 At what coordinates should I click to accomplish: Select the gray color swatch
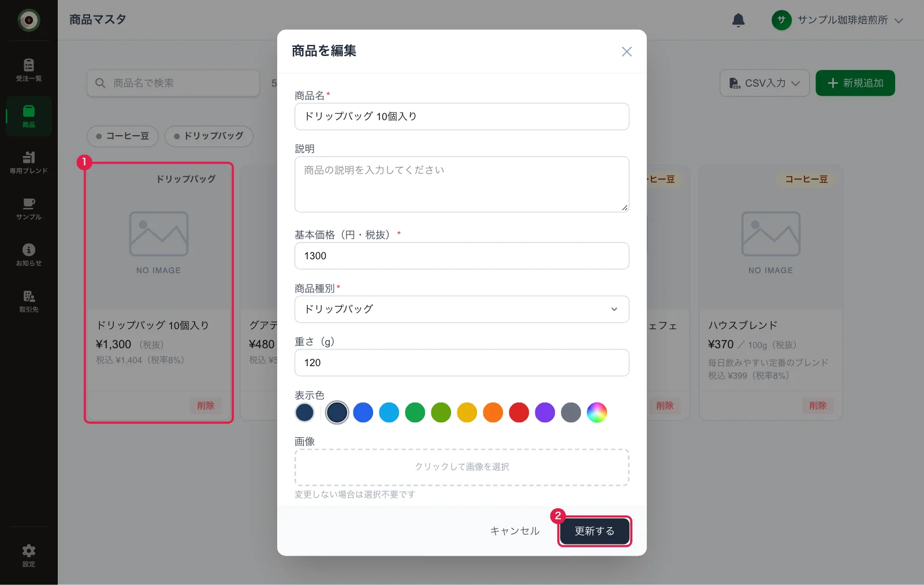(571, 412)
